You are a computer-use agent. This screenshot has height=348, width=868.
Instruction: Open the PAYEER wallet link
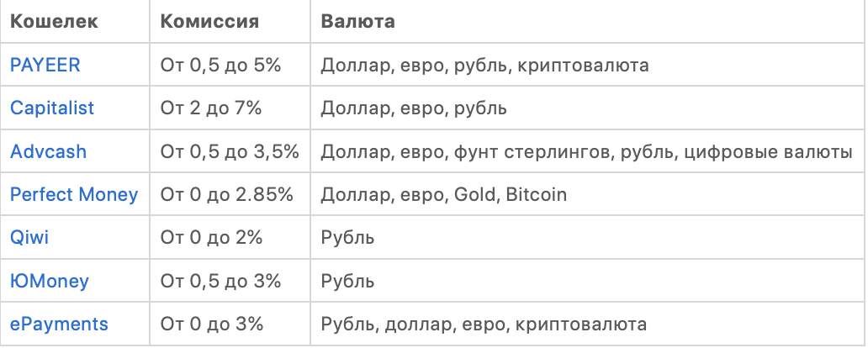point(45,65)
